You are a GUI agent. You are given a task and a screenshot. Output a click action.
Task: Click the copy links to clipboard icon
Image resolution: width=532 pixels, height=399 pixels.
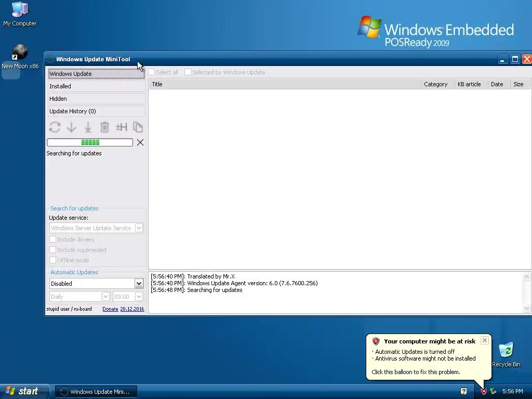138,127
